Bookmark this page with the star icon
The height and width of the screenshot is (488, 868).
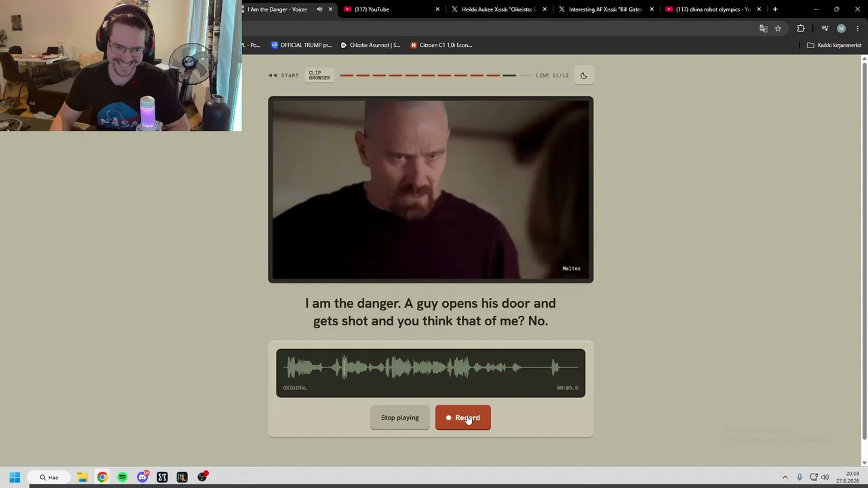pos(778,28)
